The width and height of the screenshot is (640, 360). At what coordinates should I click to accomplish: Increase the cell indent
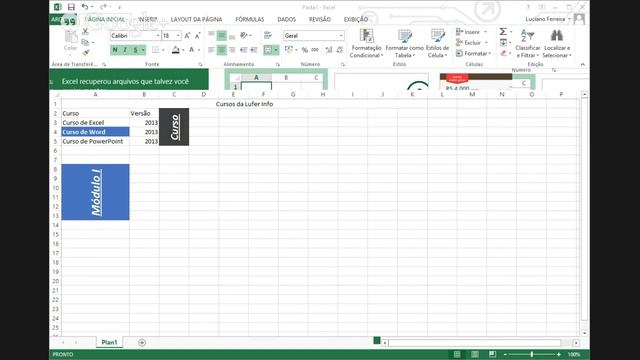click(254, 50)
